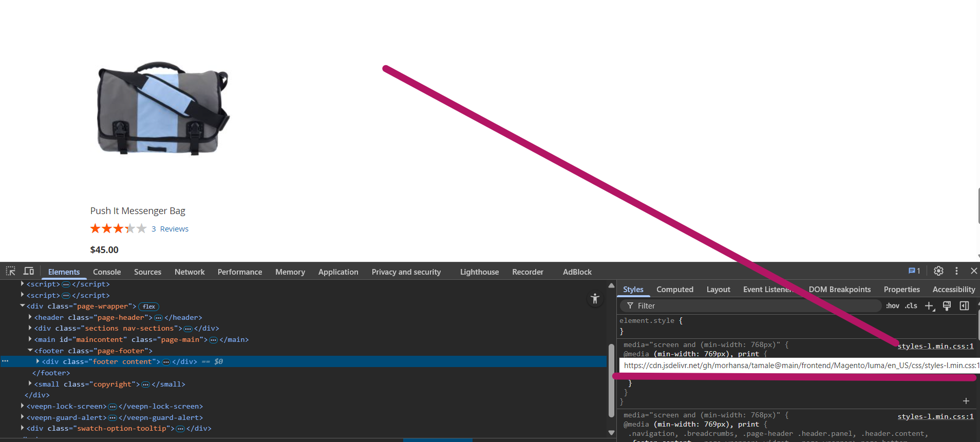
Task: Click the star rating bar of the product
Action: (x=118, y=228)
